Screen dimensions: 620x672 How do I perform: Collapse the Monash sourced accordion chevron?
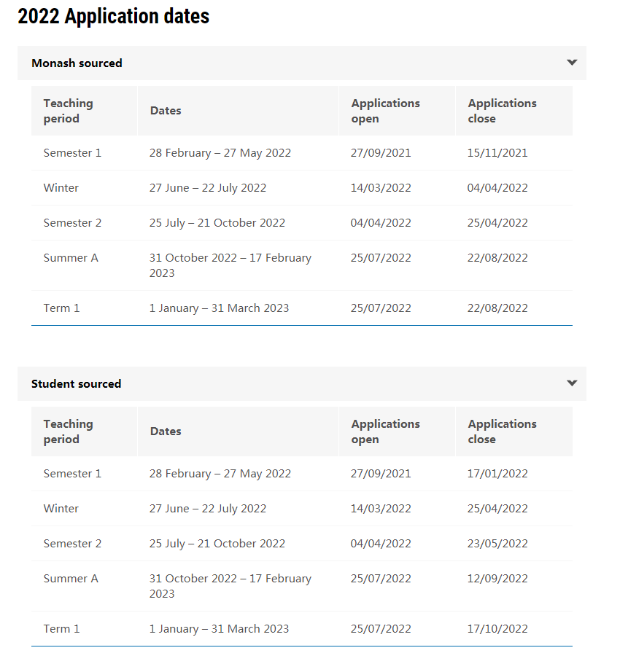click(x=572, y=63)
